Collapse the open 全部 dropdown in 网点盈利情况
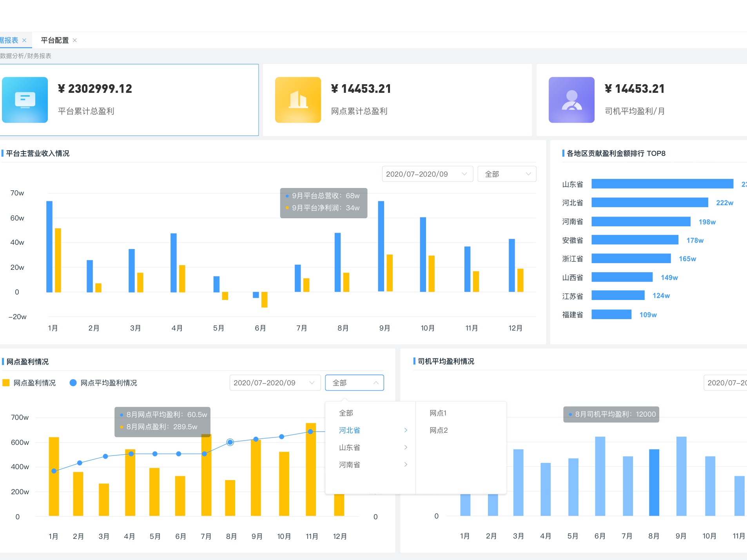The height and width of the screenshot is (560, 747). (x=354, y=383)
